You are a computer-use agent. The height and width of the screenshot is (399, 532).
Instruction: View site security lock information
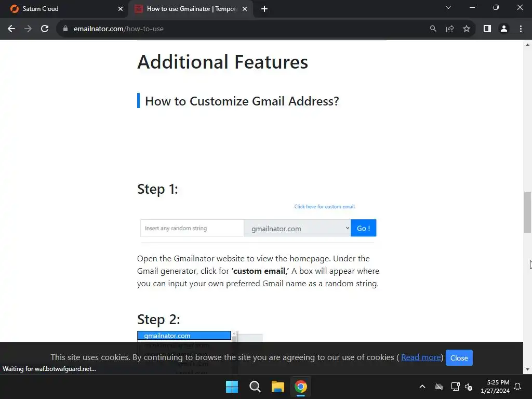(65, 29)
